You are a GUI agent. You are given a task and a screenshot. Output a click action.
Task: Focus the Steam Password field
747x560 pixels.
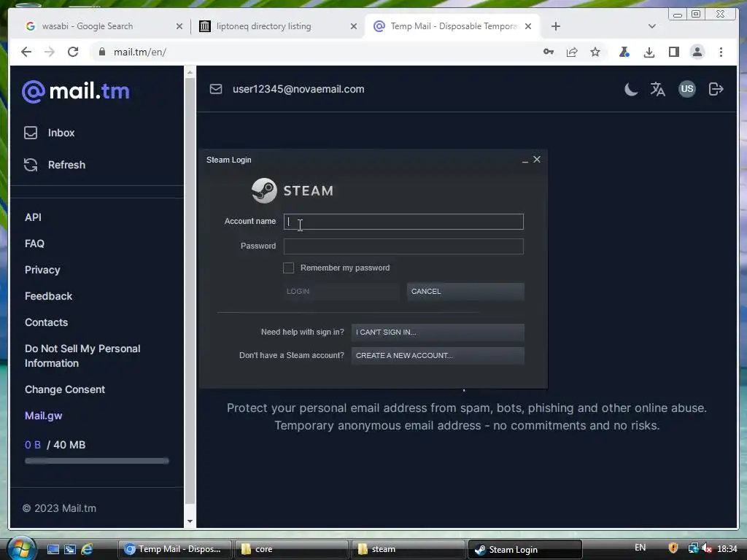pyautogui.click(x=403, y=246)
